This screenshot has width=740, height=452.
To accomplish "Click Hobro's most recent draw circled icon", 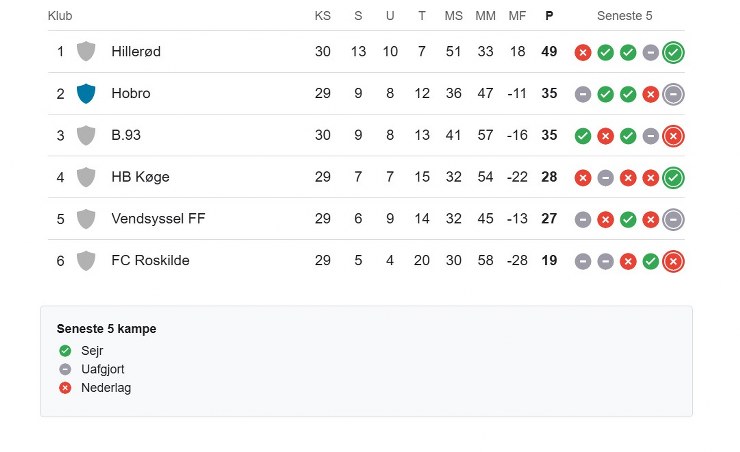I will 673,94.
